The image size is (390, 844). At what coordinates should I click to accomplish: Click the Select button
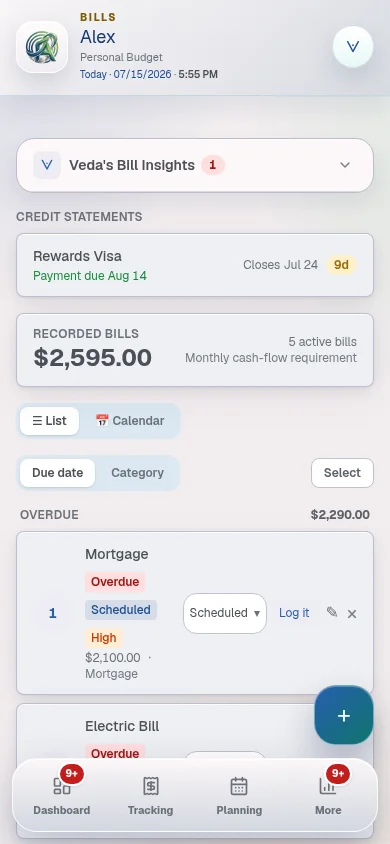[342, 473]
